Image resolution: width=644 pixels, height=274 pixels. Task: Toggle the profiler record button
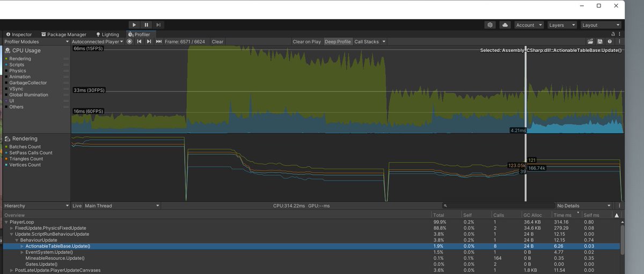click(x=130, y=42)
